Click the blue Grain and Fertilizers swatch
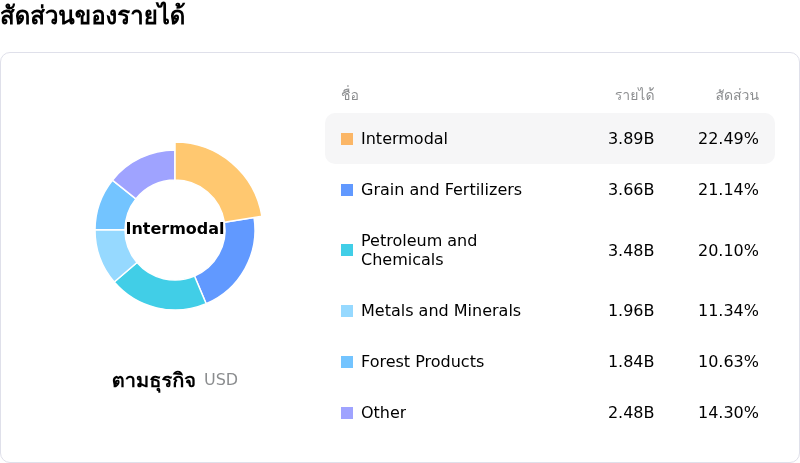800x463 pixels. pyautogui.click(x=347, y=190)
